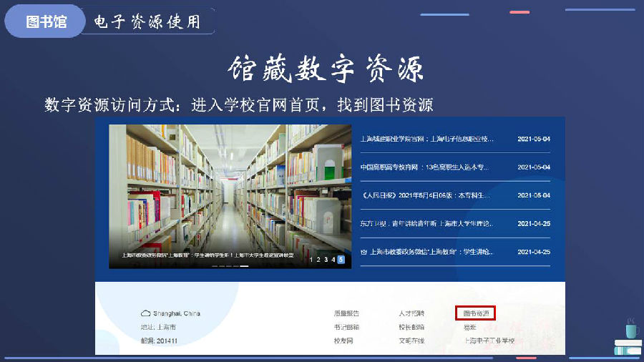Open the 文明在线 link
This screenshot has width=644, height=362.
click(411, 341)
